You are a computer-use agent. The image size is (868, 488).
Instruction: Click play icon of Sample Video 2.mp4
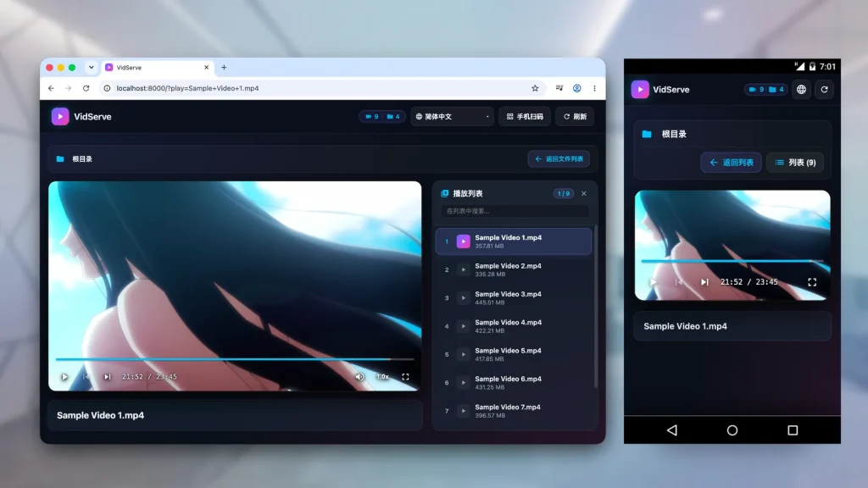464,270
